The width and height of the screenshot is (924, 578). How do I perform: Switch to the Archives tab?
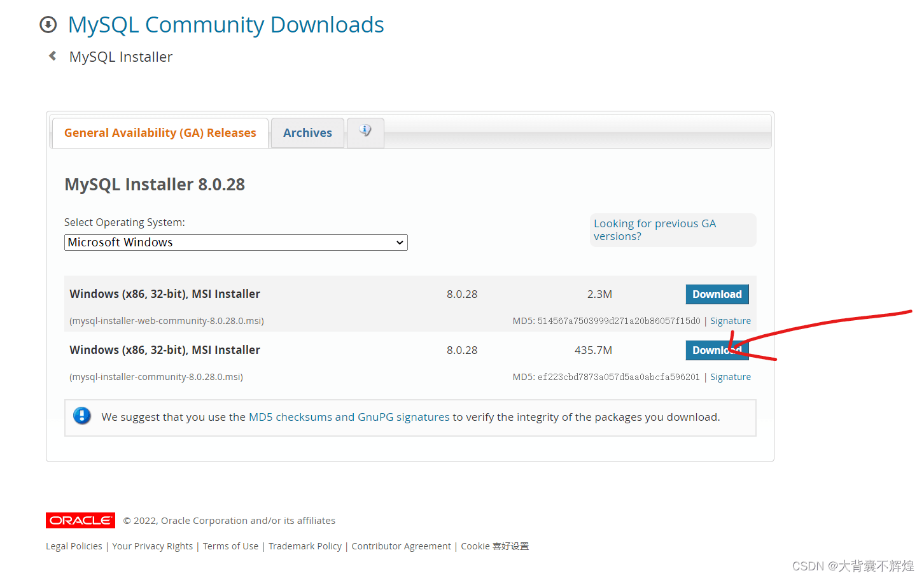tap(307, 133)
